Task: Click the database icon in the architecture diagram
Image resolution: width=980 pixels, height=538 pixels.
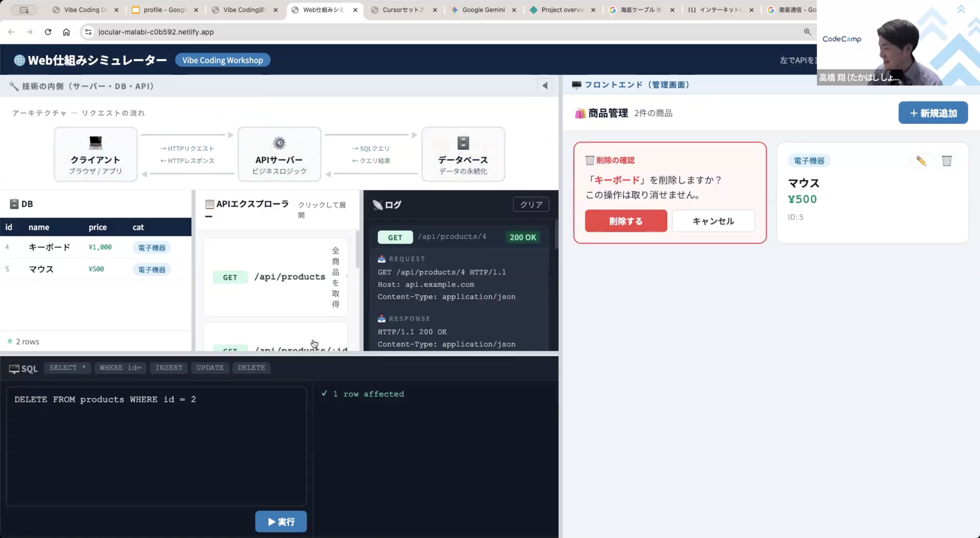Action: click(x=463, y=143)
